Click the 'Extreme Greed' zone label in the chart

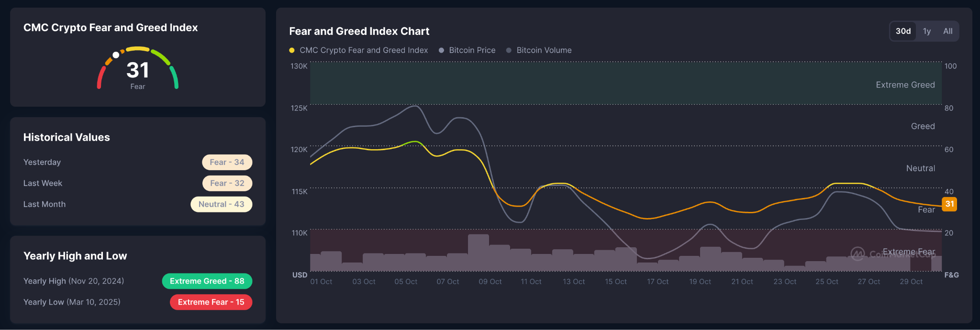click(905, 85)
